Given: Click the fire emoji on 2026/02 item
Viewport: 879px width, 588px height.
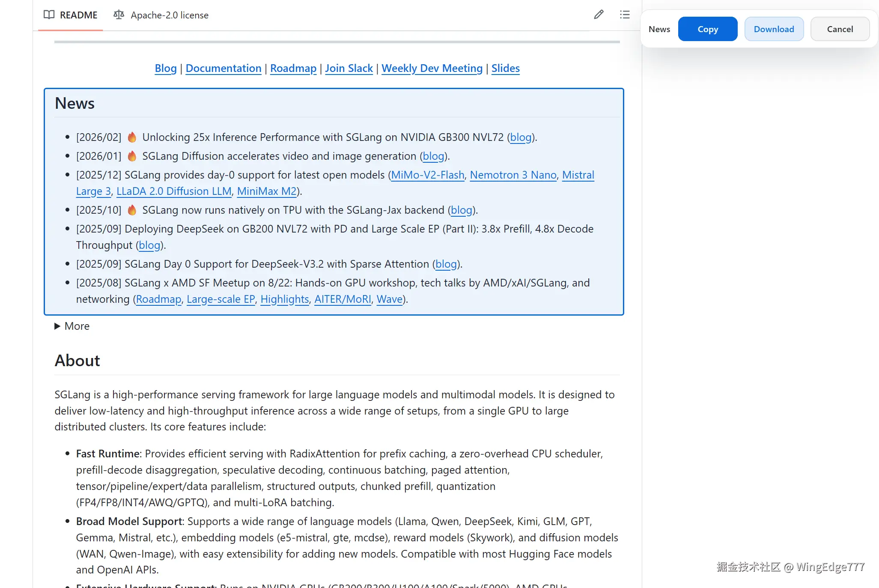Looking at the screenshot, I should [x=132, y=137].
